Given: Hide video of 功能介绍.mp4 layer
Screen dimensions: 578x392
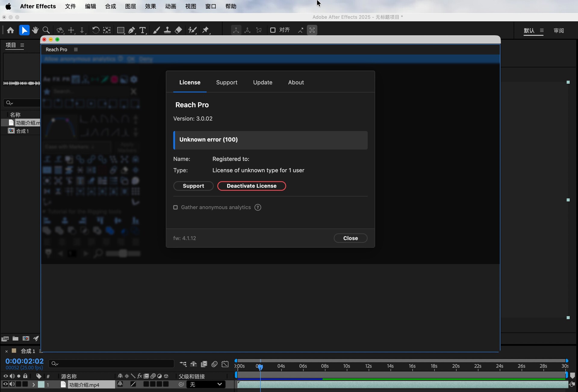Looking at the screenshot, I should [x=5, y=384].
